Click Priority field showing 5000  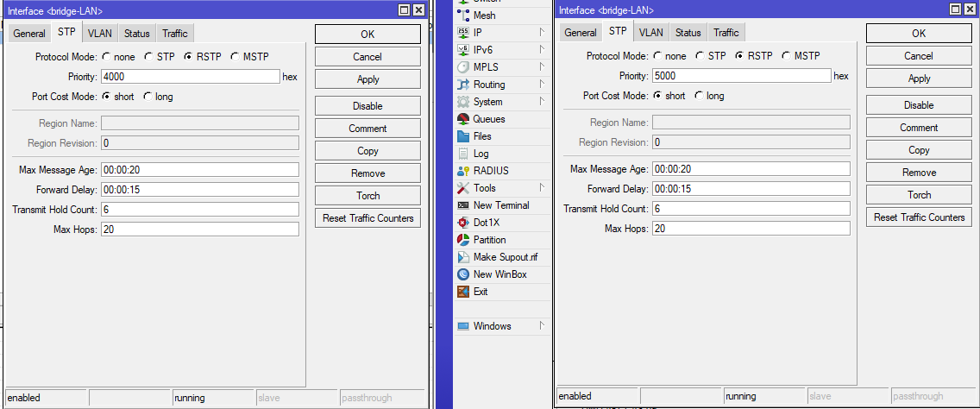(742, 76)
